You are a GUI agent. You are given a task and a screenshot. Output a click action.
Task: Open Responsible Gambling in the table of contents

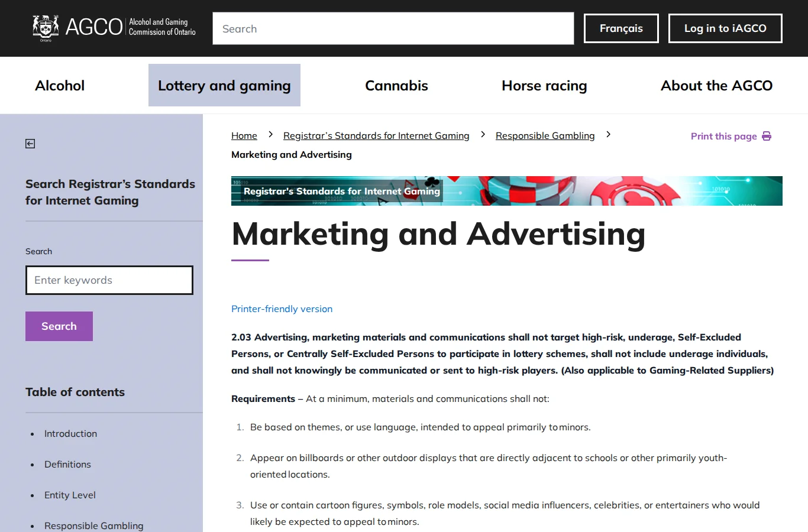click(x=93, y=525)
